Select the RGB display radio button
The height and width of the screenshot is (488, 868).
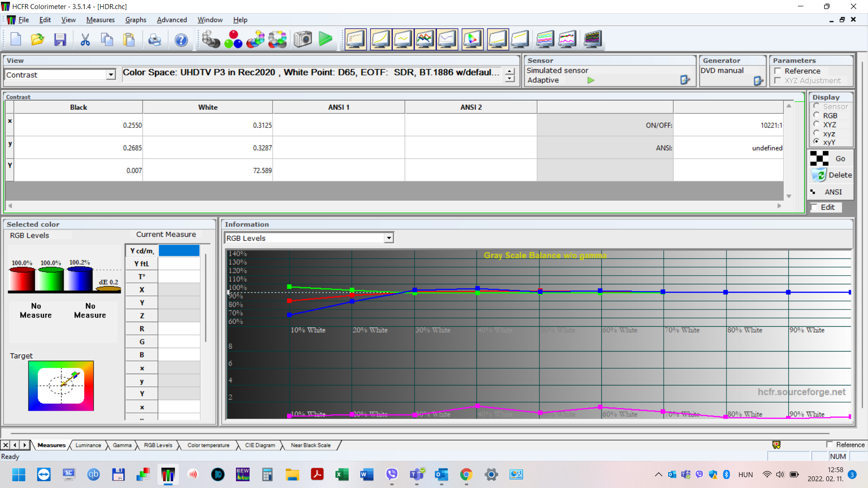click(x=816, y=115)
